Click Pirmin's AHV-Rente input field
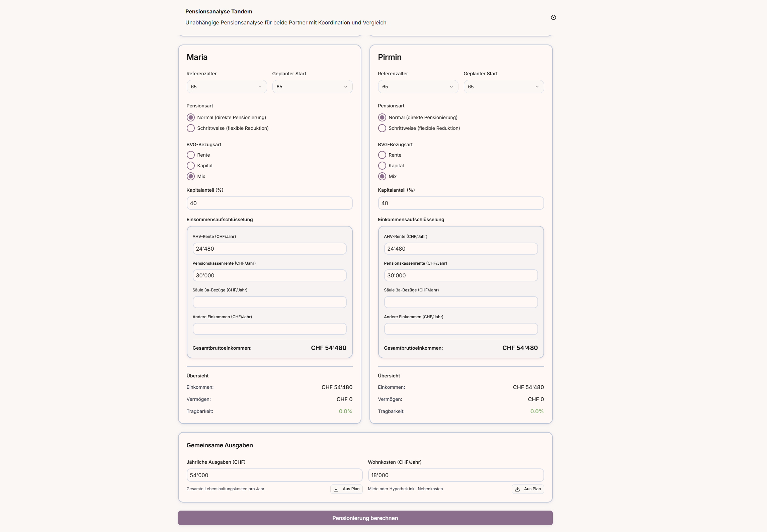Viewport: 767px width, 532px height. pos(460,249)
